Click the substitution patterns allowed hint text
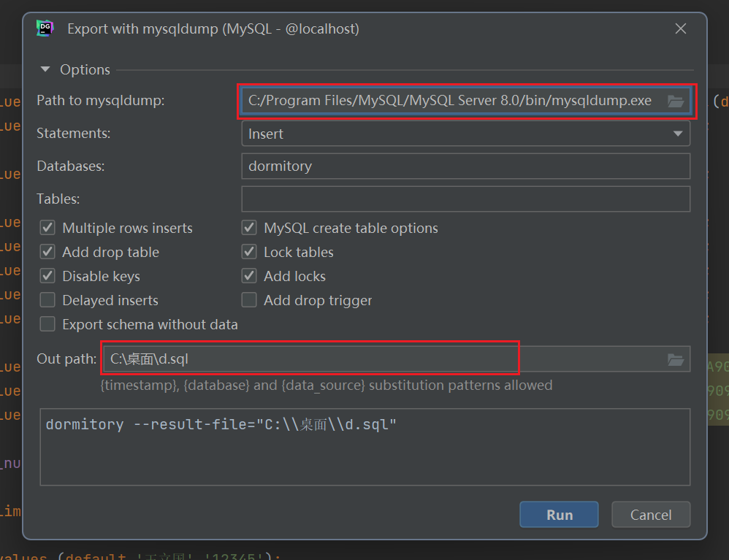Screen dimensions: 729x560 point(327,386)
